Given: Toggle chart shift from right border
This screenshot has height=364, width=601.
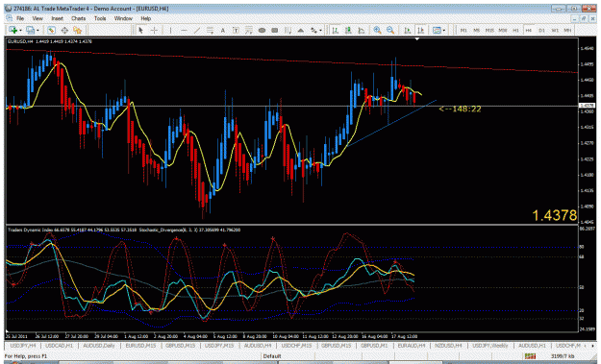Looking at the screenshot, I should pos(420,30).
